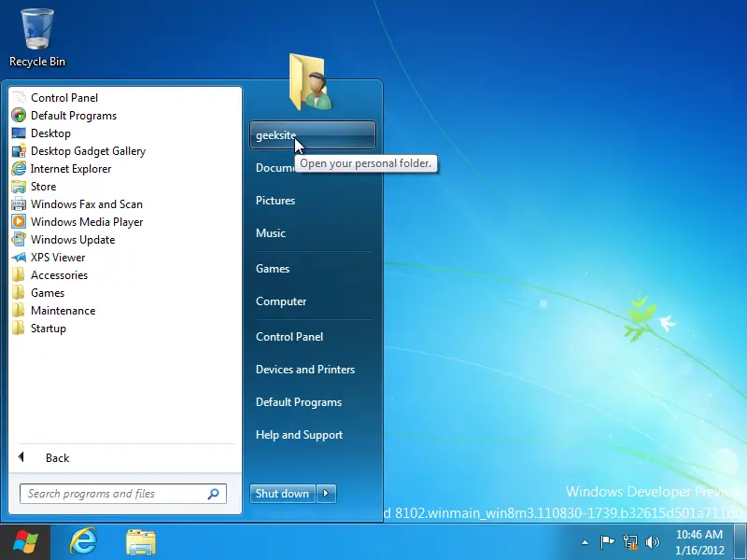Click the XPS Viewer text label
This screenshot has height=560, width=747.
(58, 258)
